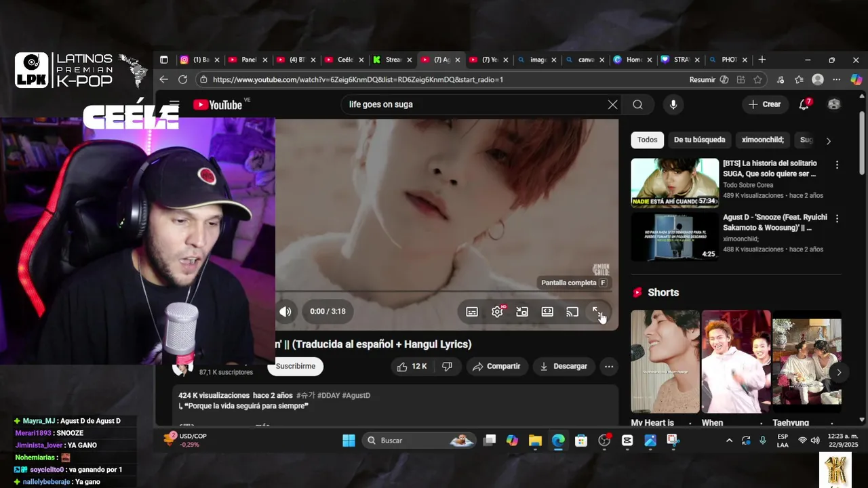Show hidden system tray icons
Screen dimensions: 868x488
pos(729,441)
